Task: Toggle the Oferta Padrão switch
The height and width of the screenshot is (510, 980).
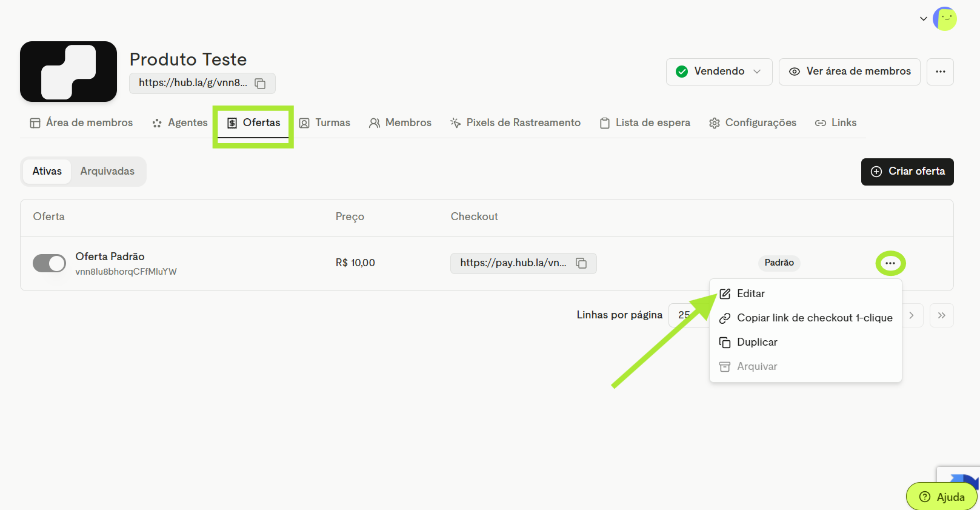Action: pyautogui.click(x=49, y=263)
